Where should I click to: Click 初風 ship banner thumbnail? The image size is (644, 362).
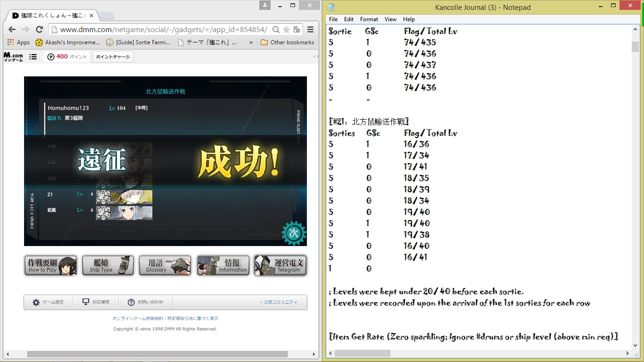coord(124,213)
